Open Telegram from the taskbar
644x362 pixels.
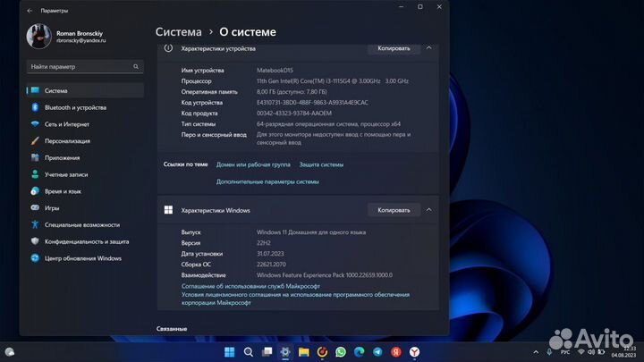tap(377, 352)
